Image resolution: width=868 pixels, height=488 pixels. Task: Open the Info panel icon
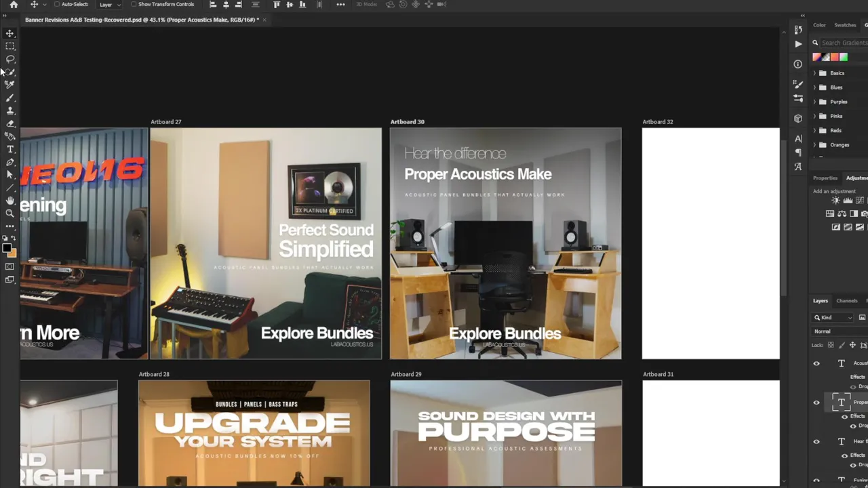[x=798, y=64]
